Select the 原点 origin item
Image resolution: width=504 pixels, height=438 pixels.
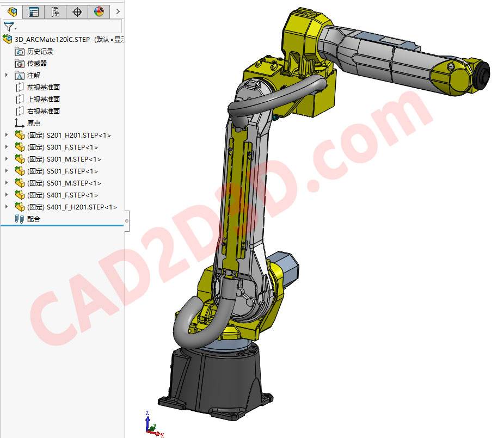pos(33,123)
